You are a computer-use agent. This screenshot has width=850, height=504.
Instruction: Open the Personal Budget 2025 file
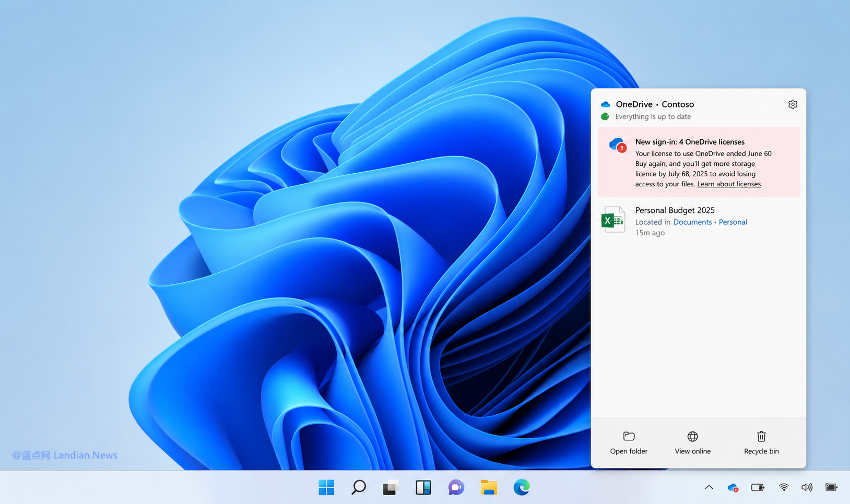click(675, 210)
